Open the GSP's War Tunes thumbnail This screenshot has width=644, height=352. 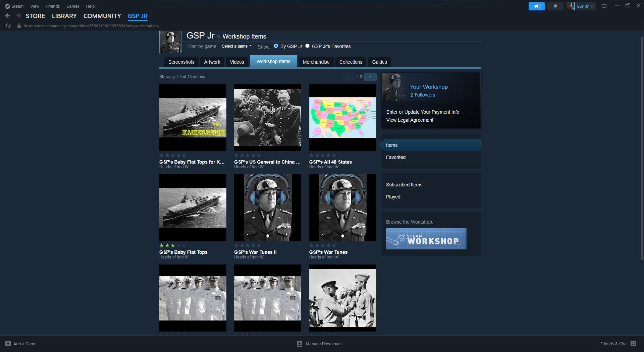[x=342, y=208]
